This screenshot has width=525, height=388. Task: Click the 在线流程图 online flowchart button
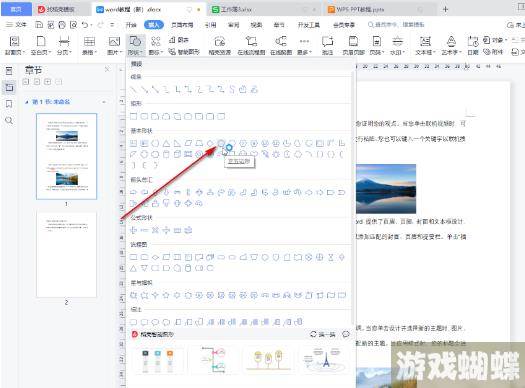(x=251, y=45)
